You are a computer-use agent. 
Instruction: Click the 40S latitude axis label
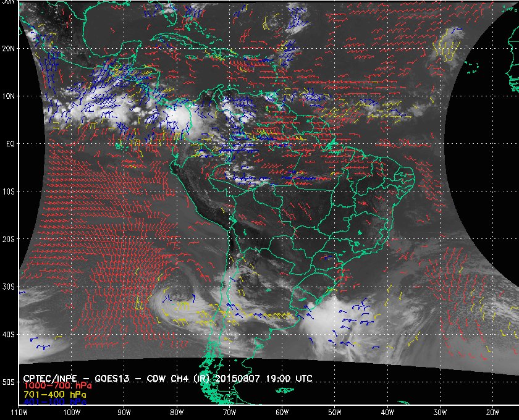coord(9,334)
